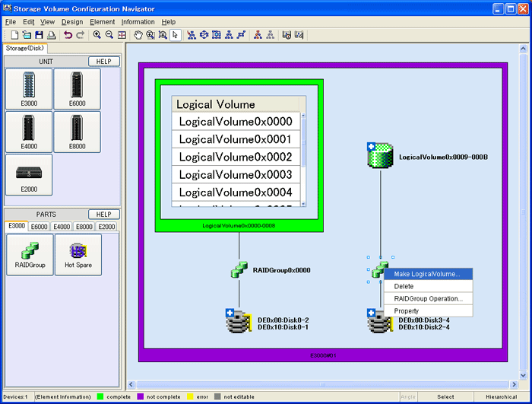Apply the circular layout toolbar icon

click(x=204, y=35)
